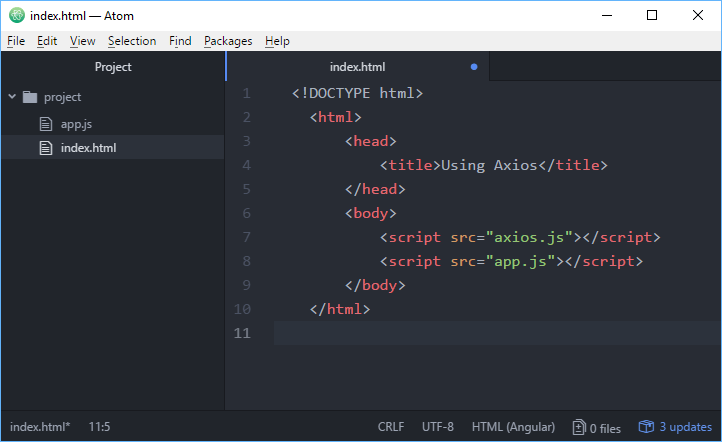Click the index.html file icon in tree
722x442 pixels.
point(46,148)
